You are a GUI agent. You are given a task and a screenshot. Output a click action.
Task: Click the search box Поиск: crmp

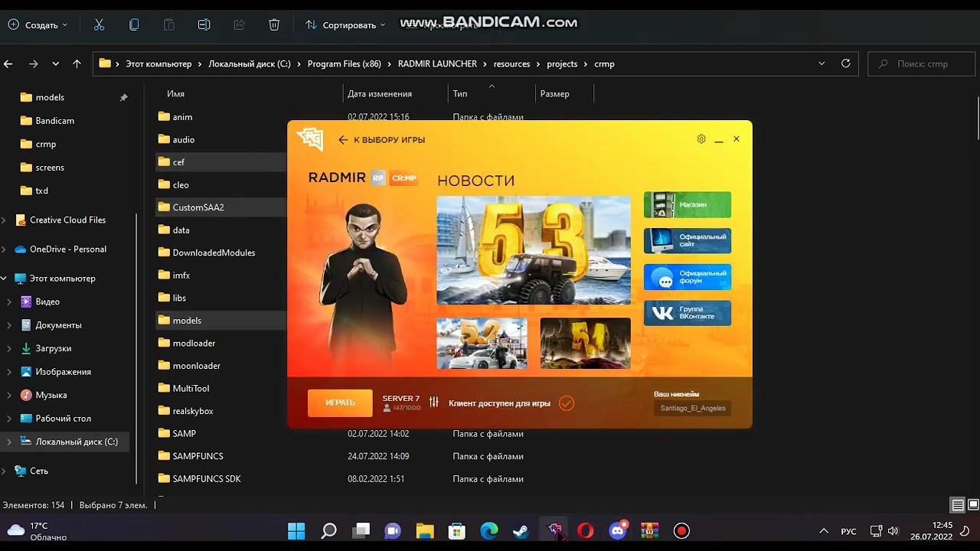point(921,64)
